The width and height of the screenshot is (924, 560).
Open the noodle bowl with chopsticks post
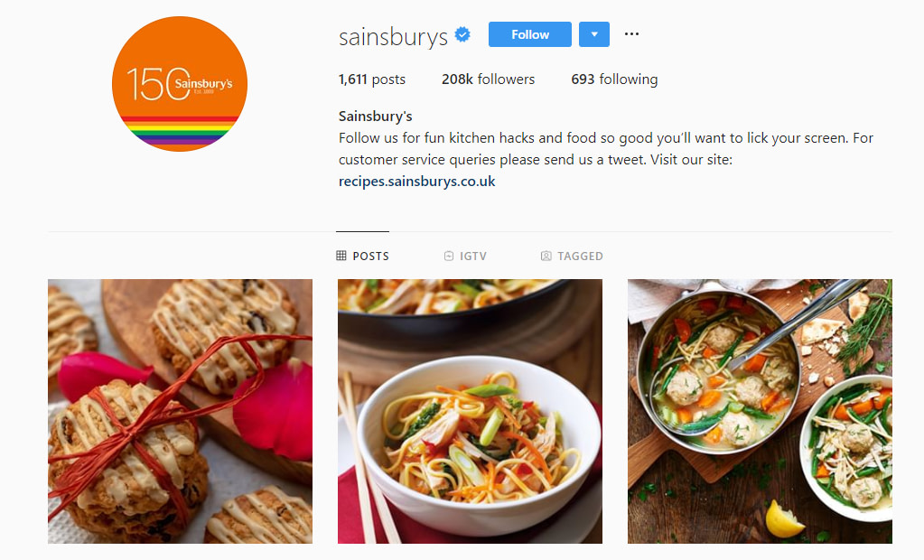click(470, 412)
